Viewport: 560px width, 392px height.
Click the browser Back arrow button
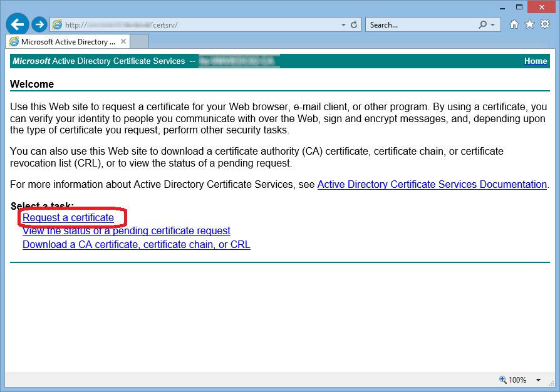(x=18, y=24)
